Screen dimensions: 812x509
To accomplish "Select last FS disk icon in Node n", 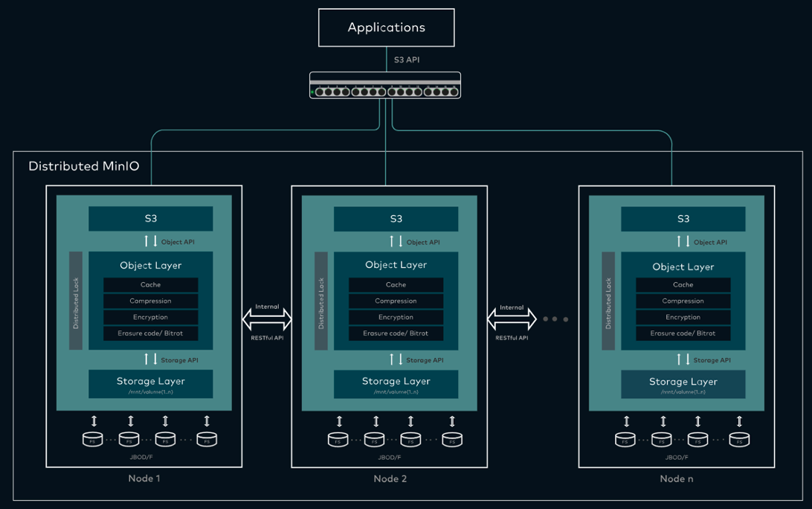I will [739, 440].
